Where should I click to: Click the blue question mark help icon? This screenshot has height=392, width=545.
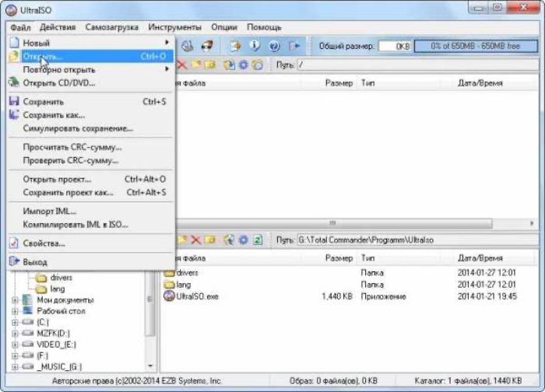(x=274, y=46)
